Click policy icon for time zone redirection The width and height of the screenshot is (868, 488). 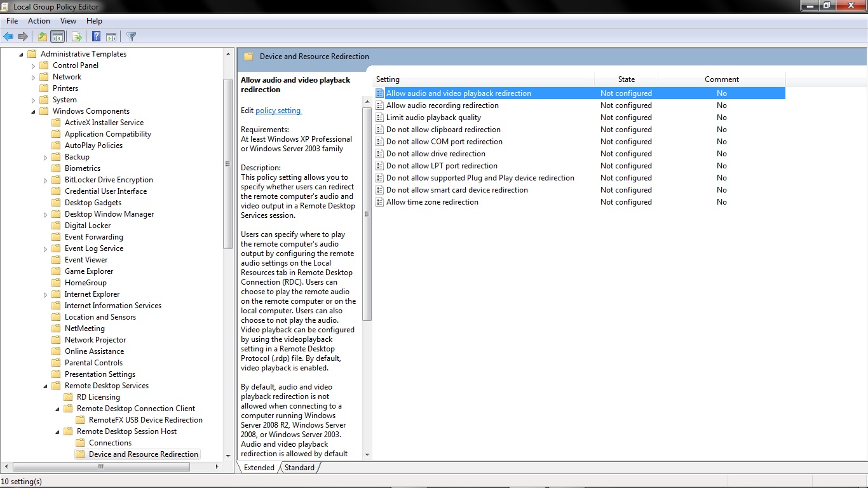(380, 202)
